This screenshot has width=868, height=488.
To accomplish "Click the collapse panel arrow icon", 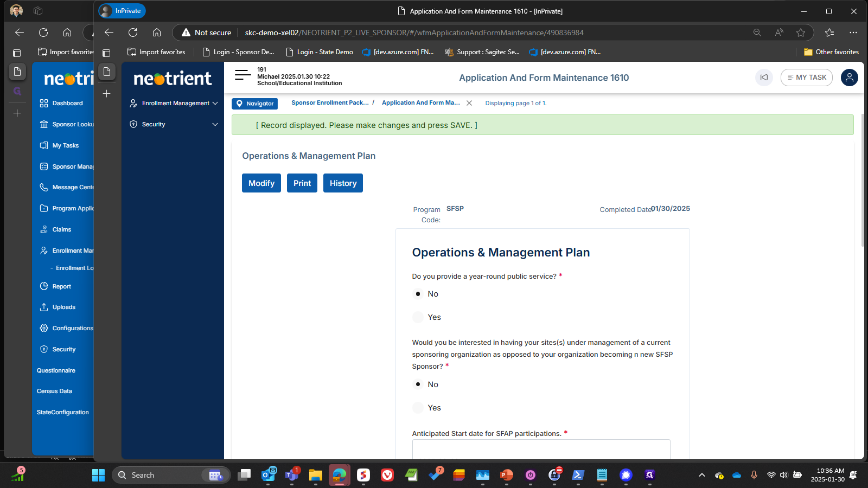I will coord(764,78).
